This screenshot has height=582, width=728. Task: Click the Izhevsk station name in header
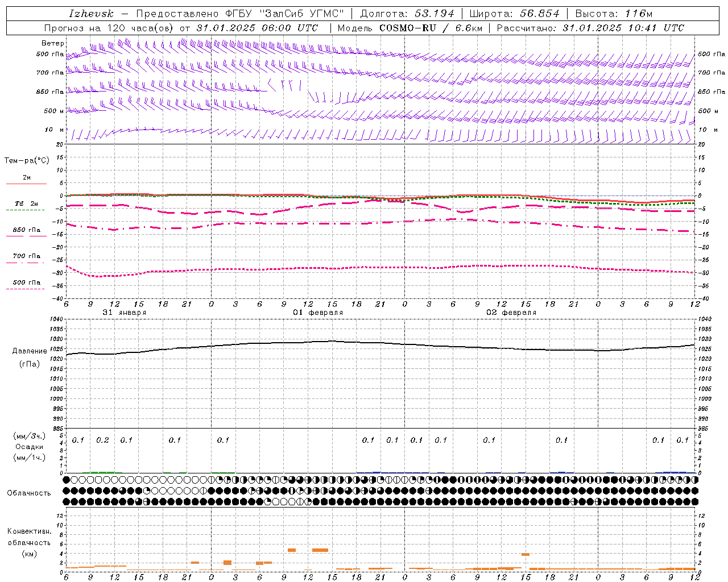point(92,14)
